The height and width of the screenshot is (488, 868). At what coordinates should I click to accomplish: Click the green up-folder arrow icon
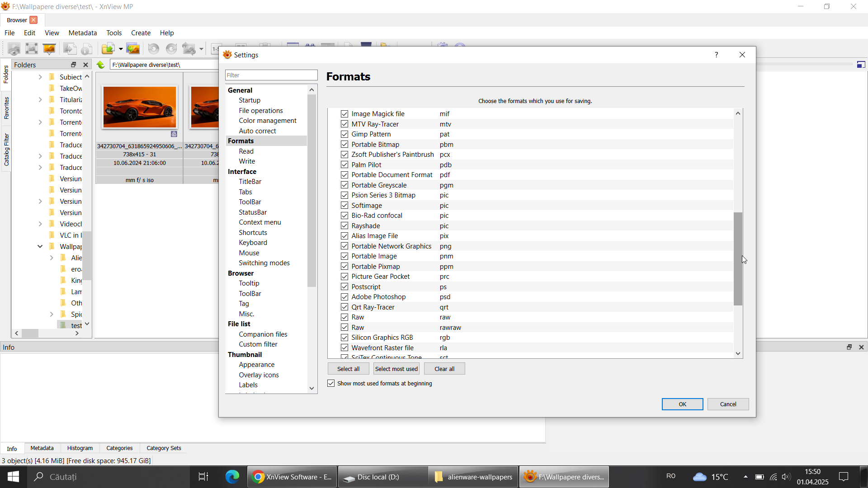[x=100, y=65]
